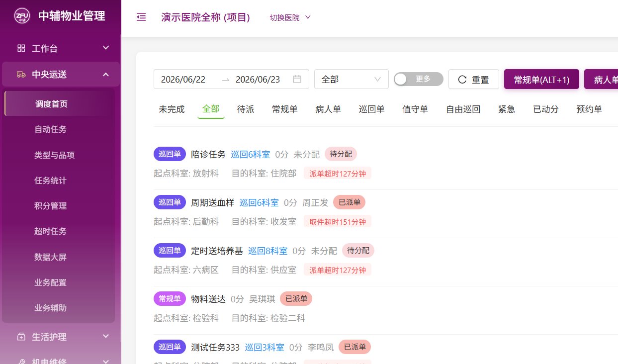Switch to the 全部 tab

pos(211,109)
